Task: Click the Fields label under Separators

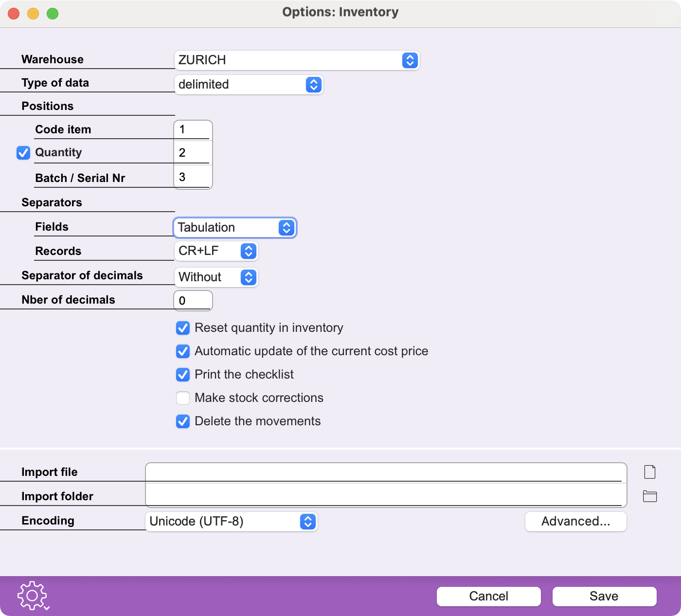Action: [x=52, y=227]
